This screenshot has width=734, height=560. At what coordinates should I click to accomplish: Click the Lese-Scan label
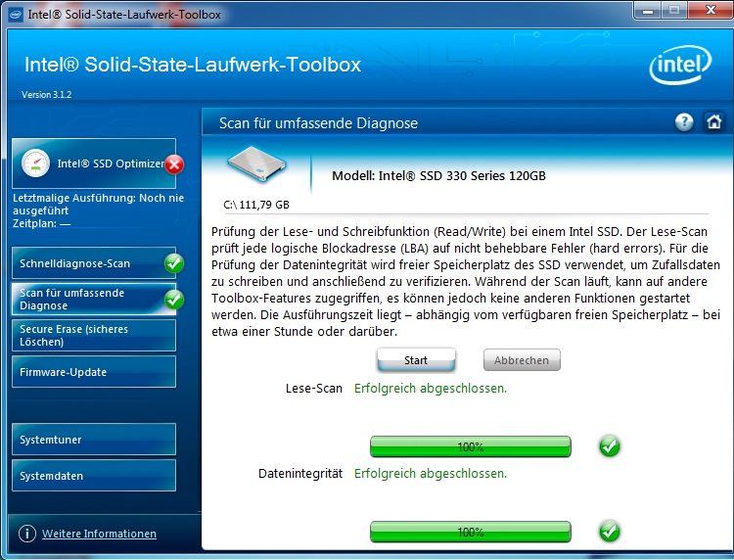(x=313, y=388)
